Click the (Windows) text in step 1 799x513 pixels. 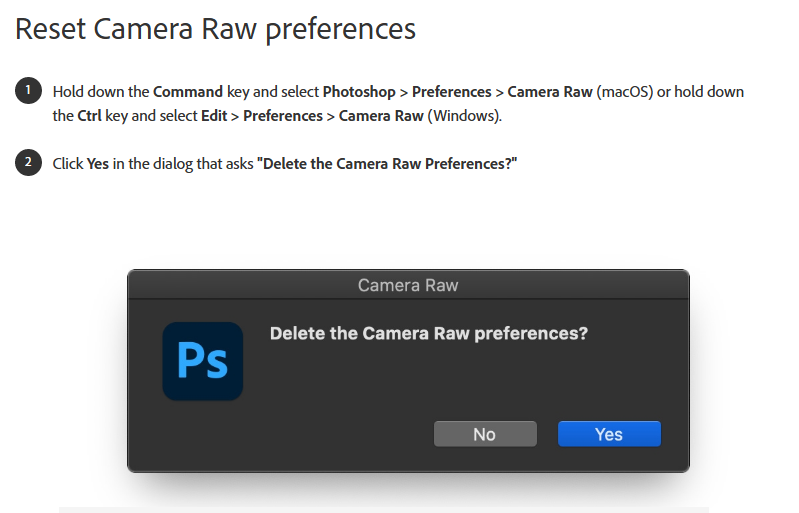(x=465, y=116)
